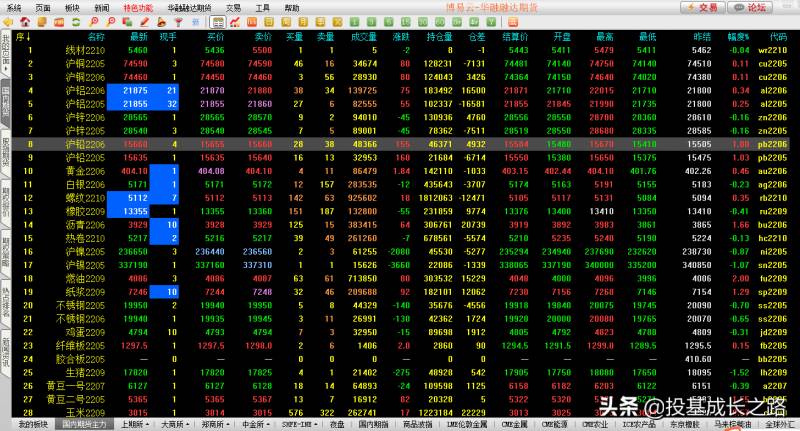800x431 pixels.
Task: Click the 论坛 forum button
Action: pyautogui.click(x=750, y=7)
